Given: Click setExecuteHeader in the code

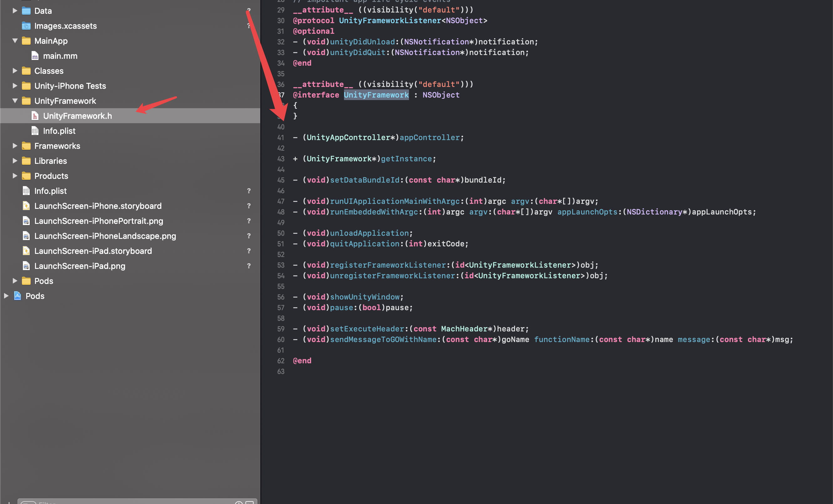Looking at the screenshot, I should 367,329.
